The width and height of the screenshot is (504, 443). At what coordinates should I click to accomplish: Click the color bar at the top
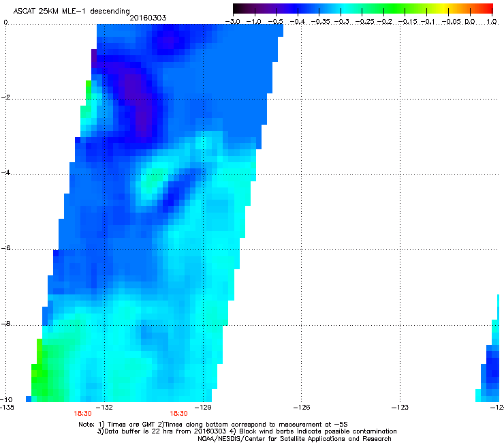(362, 9)
